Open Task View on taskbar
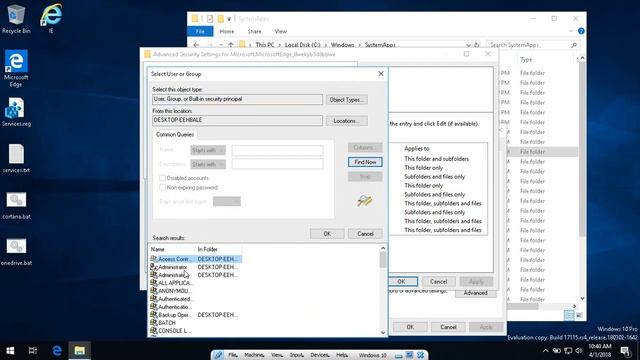 click(33, 351)
